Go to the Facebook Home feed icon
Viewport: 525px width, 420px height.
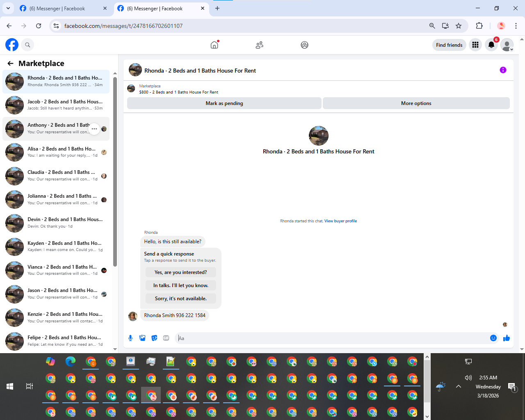coord(215,45)
